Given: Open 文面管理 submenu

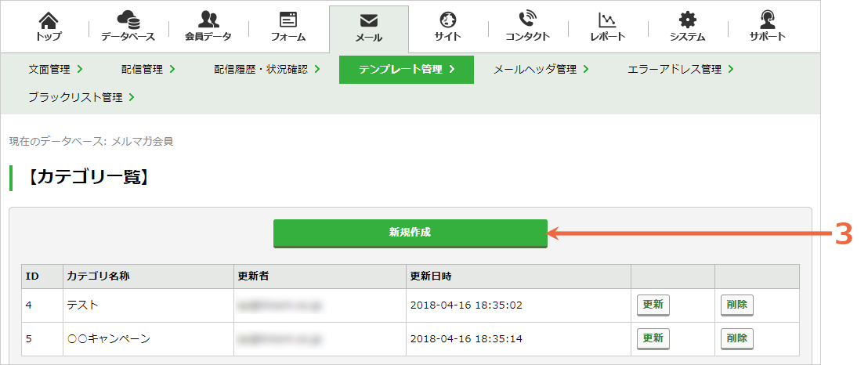Looking at the screenshot, I should coord(56,69).
